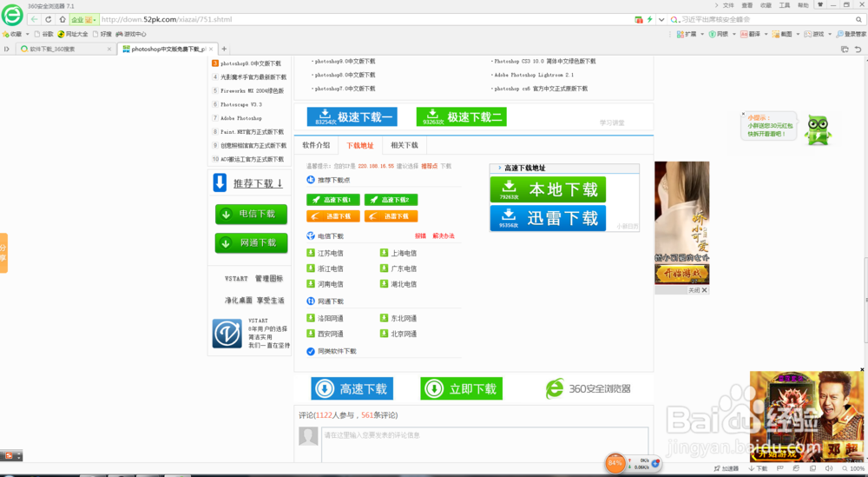This screenshot has height=477, width=868.
Task: Click the 84% orange memory ball
Action: (615, 462)
